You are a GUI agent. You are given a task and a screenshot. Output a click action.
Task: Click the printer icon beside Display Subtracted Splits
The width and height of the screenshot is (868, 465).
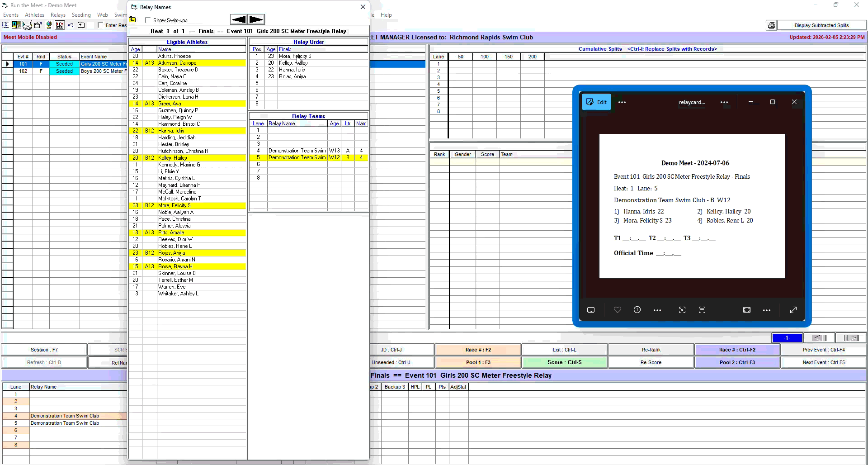pyautogui.click(x=771, y=25)
